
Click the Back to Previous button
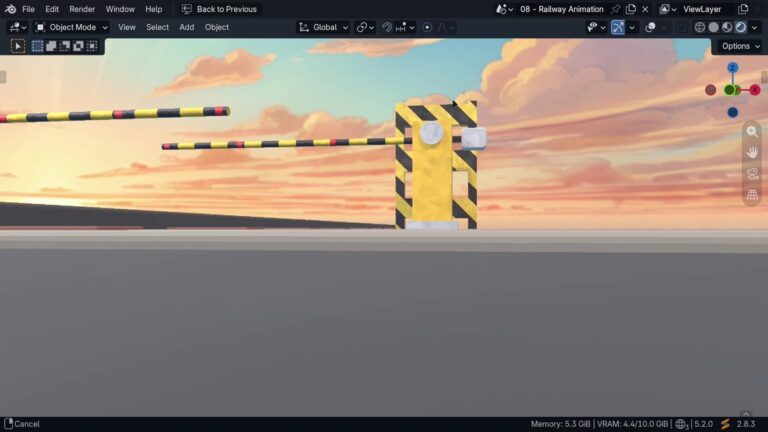tap(219, 9)
